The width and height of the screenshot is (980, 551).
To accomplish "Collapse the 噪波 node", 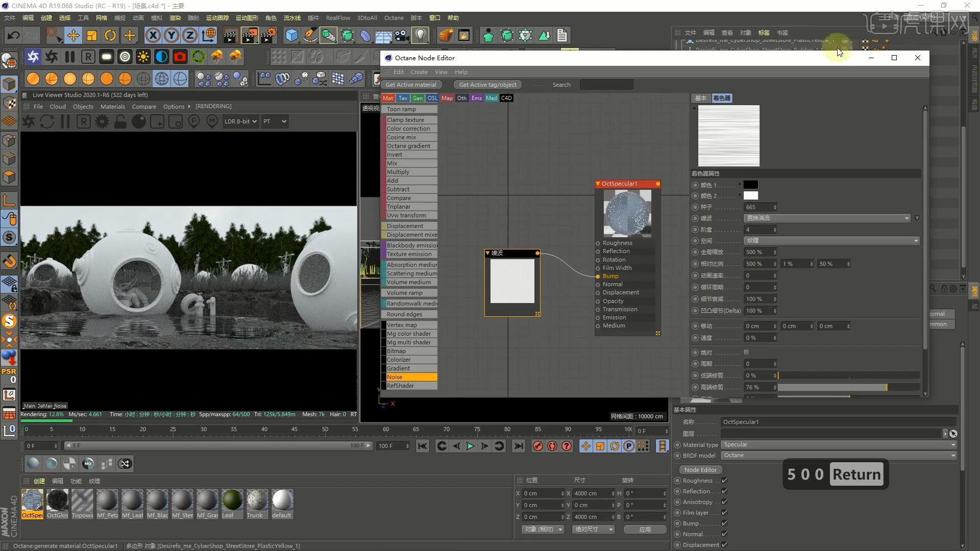I will click(487, 253).
